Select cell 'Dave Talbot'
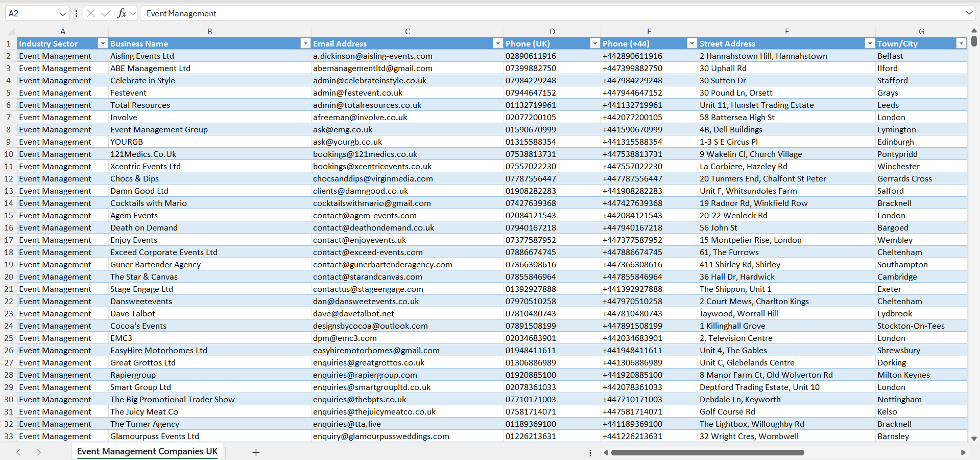 click(209, 313)
